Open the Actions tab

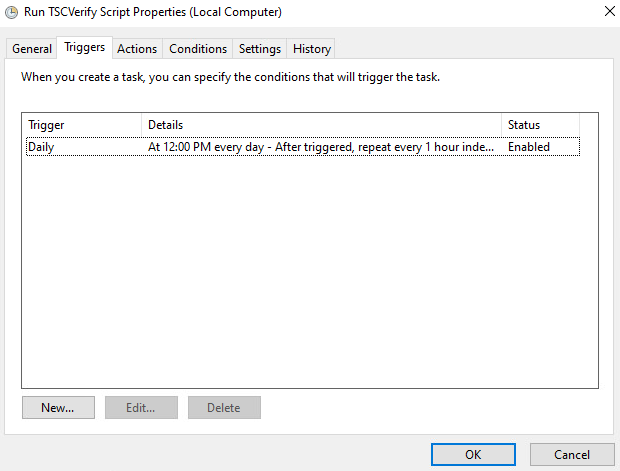pos(137,49)
